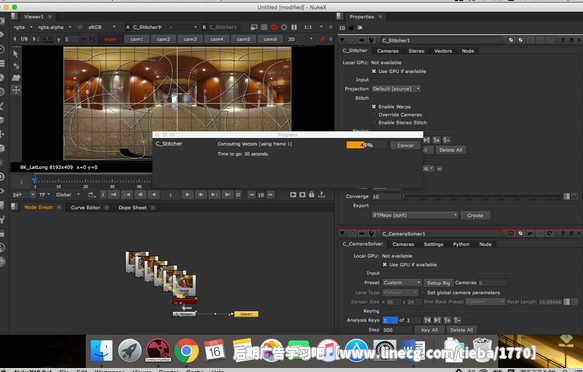Open help for C_Stitcher1 node
The height and width of the screenshot is (372, 583).
coord(563,40)
